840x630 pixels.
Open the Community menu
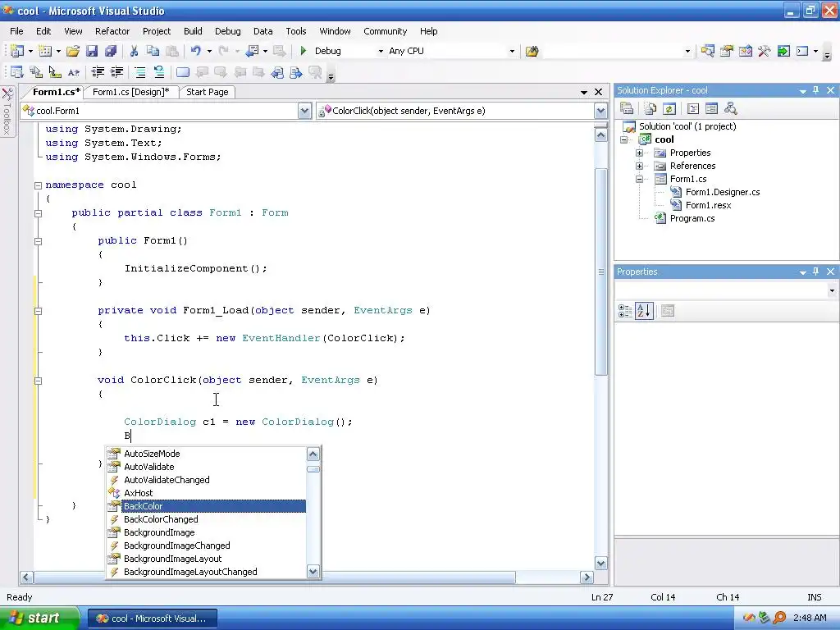386,31
